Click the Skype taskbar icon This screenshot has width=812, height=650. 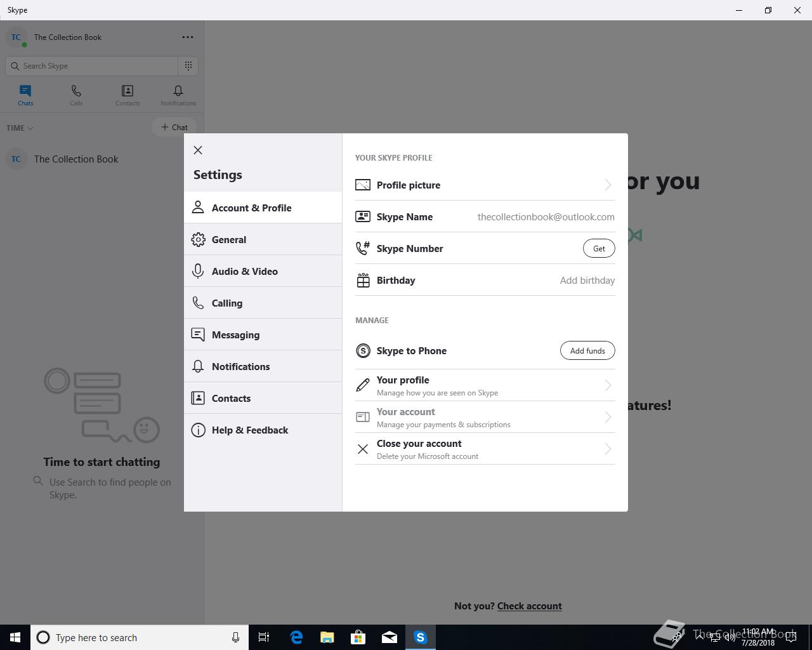pyautogui.click(x=420, y=637)
